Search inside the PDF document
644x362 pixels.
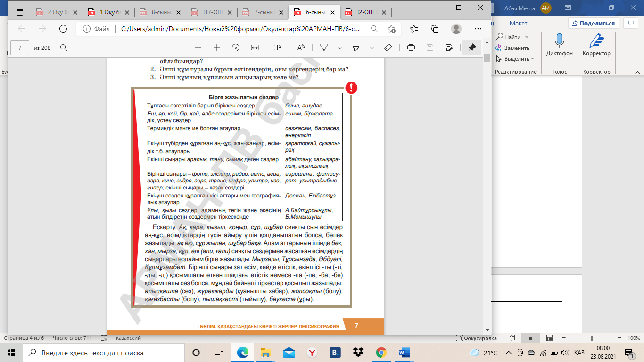63,48
